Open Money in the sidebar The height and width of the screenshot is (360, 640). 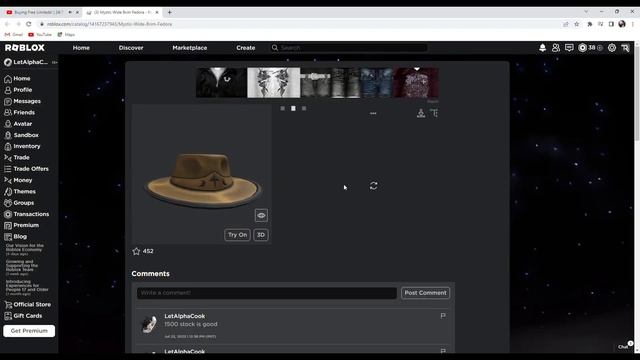[18, 180]
